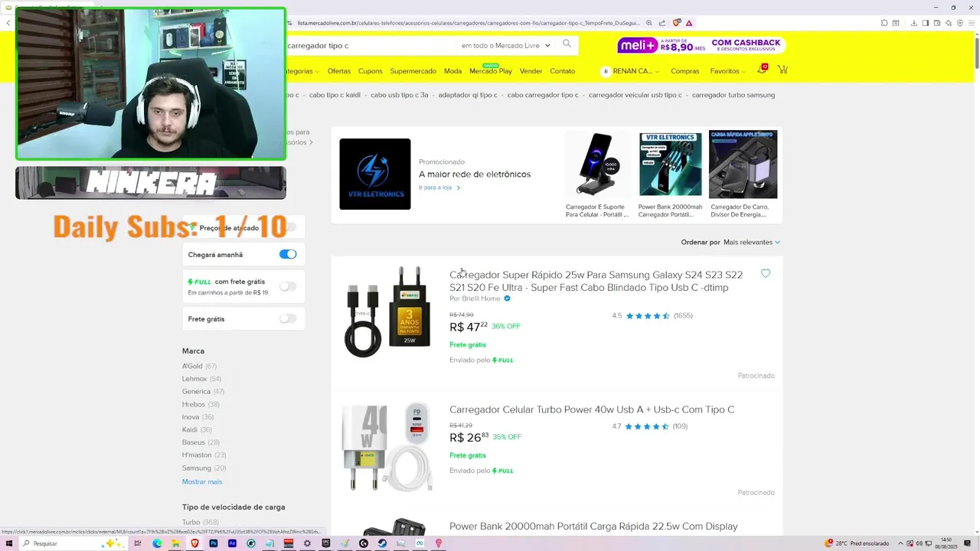This screenshot has height=551, width=980.
Task: Open the Contato menu item
Action: click(562, 71)
